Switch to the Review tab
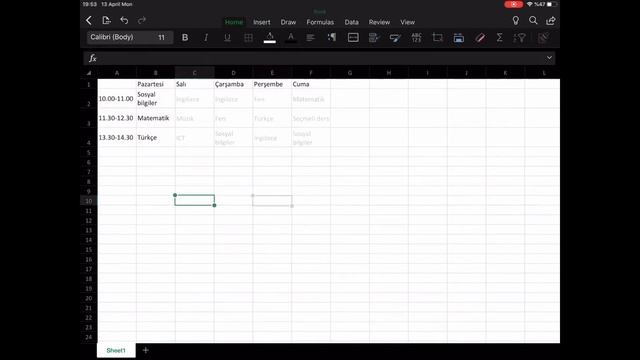 379,22
